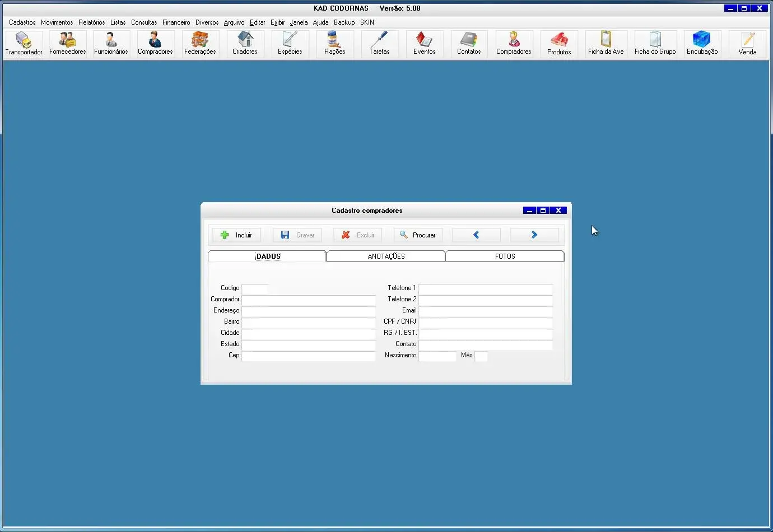
Task: Click into the Comprador text field
Action: [308, 300]
